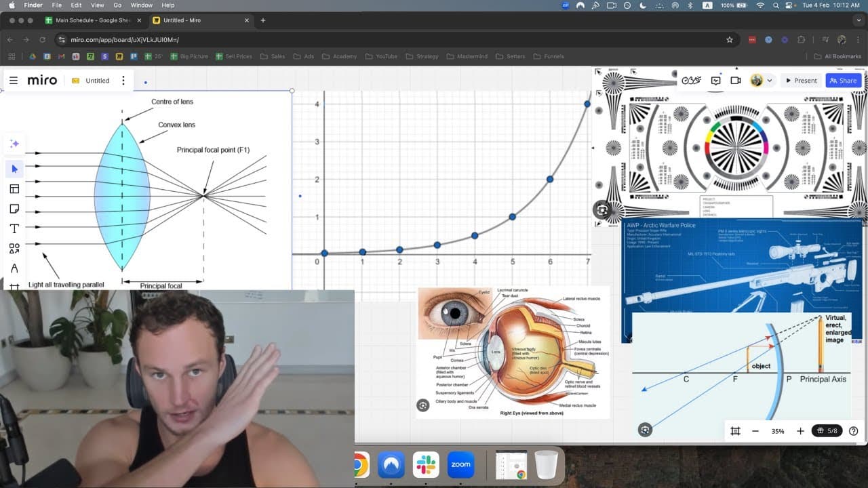
Task: Open the comments and reactions panel icon
Action: pos(715,80)
